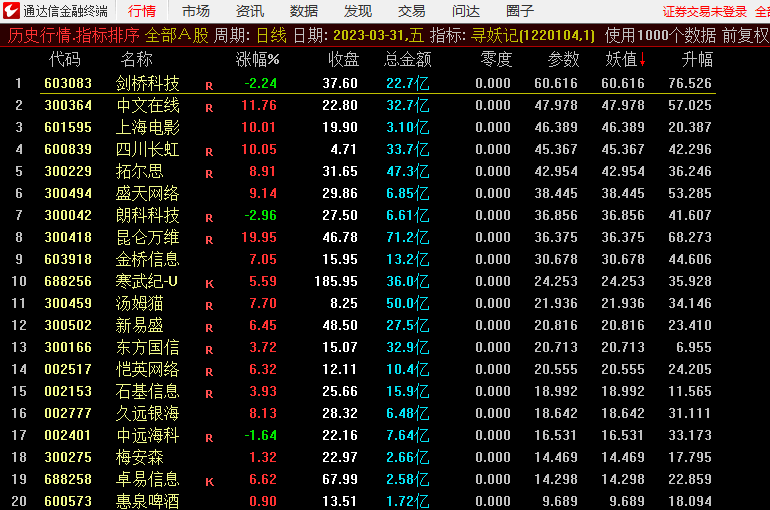Select stock code 688256

[68, 281]
